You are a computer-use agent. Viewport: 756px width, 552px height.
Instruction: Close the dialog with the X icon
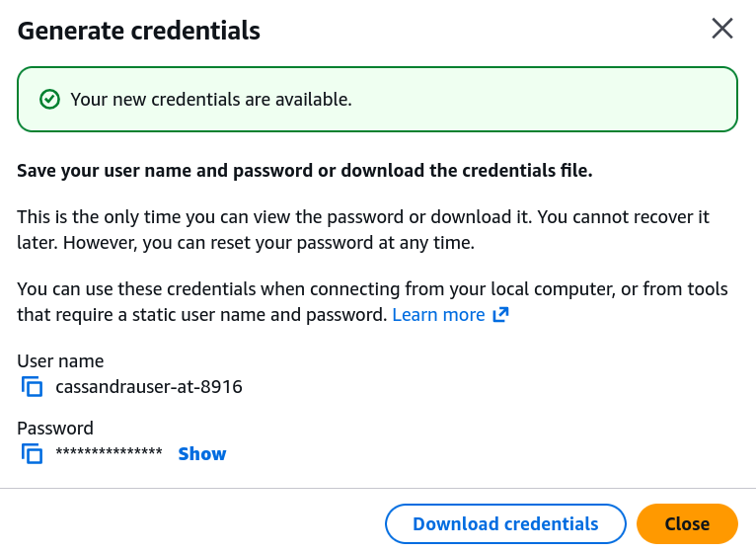click(722, 29)
